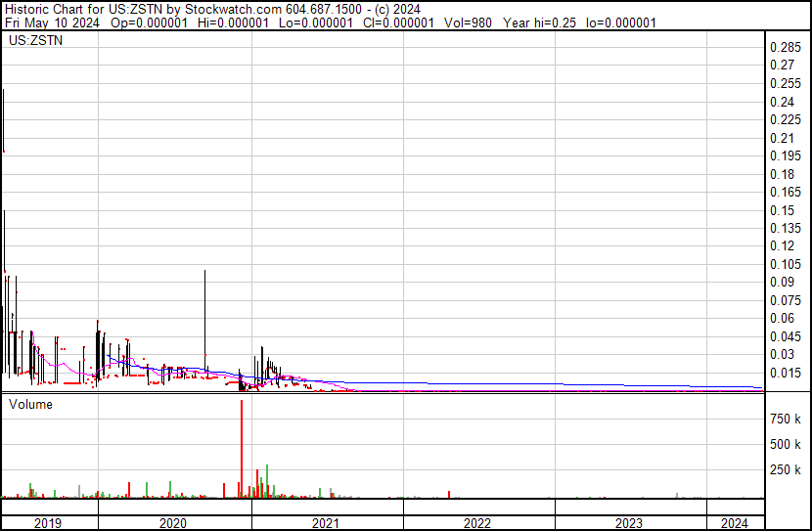Select the 2024 year label on timeline
Image resolution: width=812 pixels, height=531 pixels.
click(733, 523)
